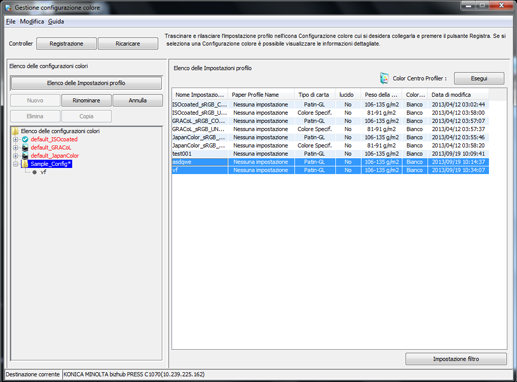This screenshot has width=517, height=382.
Task: Select default_ISOcoated in configuration tree
Action: coord(54,139)
